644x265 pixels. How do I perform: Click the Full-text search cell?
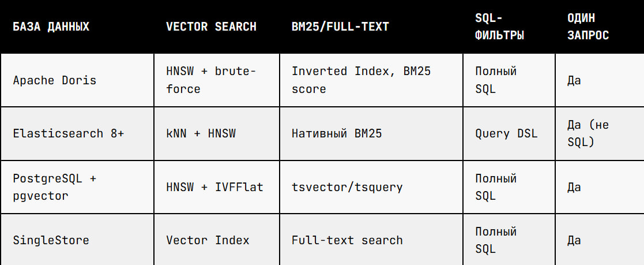371,240
